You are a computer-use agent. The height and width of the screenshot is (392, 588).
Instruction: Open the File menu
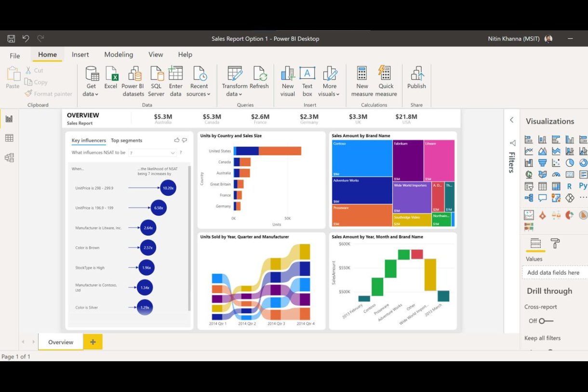pos(15,55)
